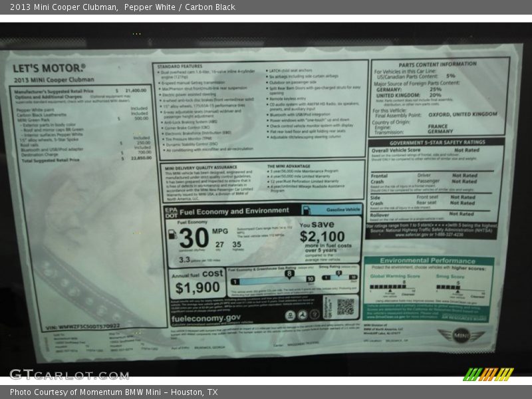Click the 'STANDARD FEATURES' heading
This screenshot has height=399, width=532.
click(180, 66)
